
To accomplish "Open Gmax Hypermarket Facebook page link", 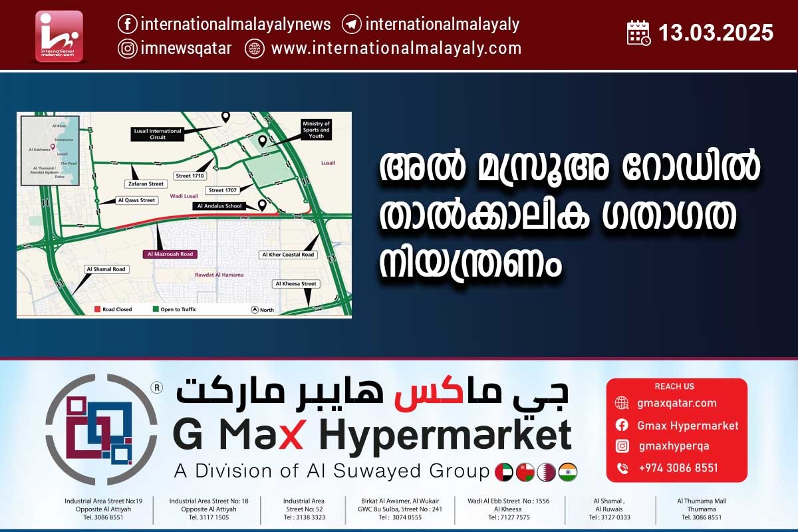I will coord(688,426).
